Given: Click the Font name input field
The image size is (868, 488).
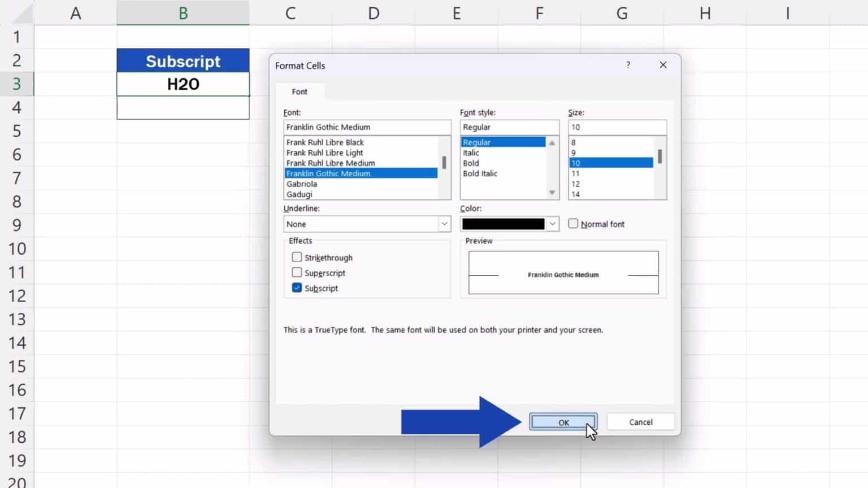Looking at the screenshot, I should [x=367, y=127].
